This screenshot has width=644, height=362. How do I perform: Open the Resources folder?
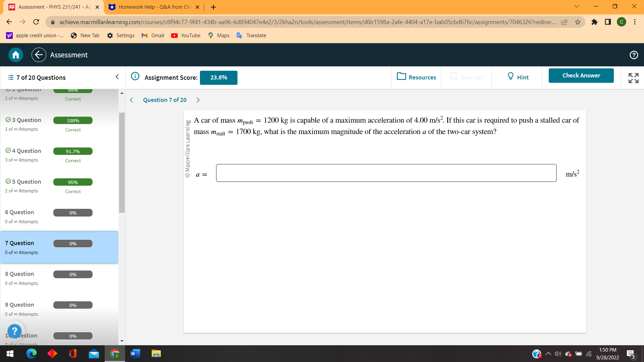coord(416,77)
